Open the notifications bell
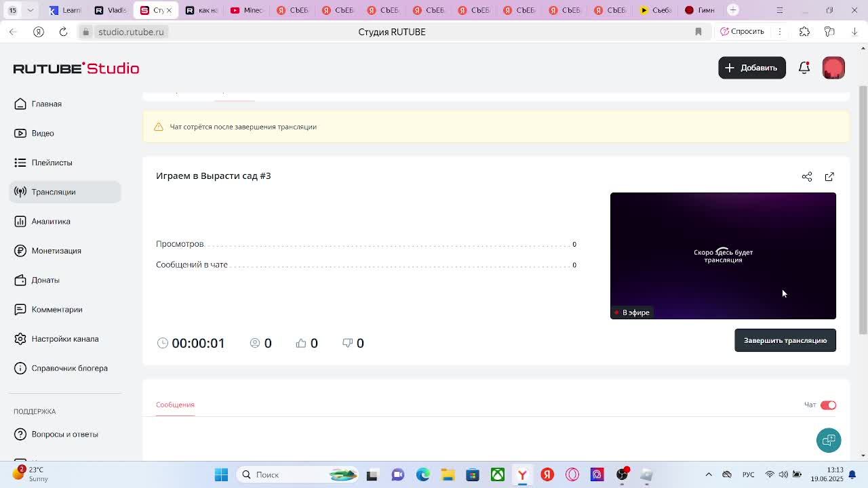This screenshot has width=868, height=488. coord(804,68)
